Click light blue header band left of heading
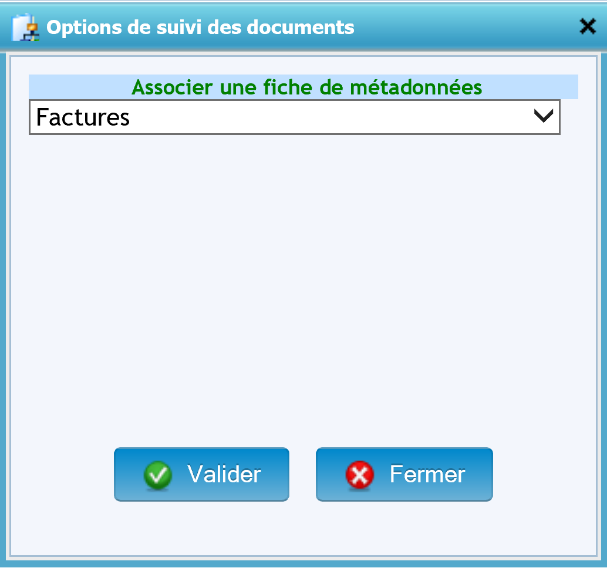607x568 pixels. [80, 87]
